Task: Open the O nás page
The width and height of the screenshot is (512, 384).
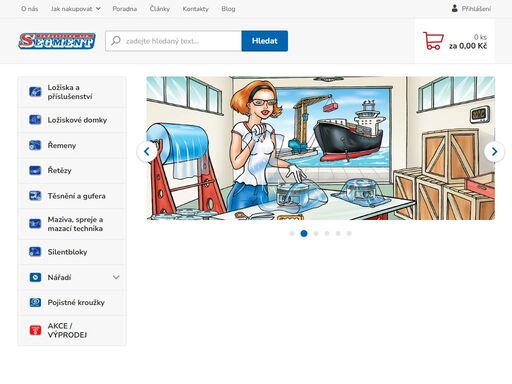Action: click(x=29, y=9)
